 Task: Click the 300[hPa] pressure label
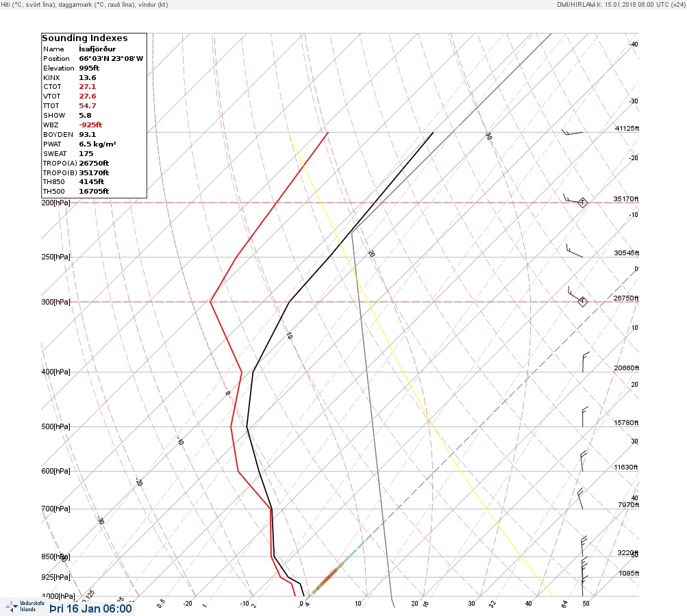click(x=55, y=302)
